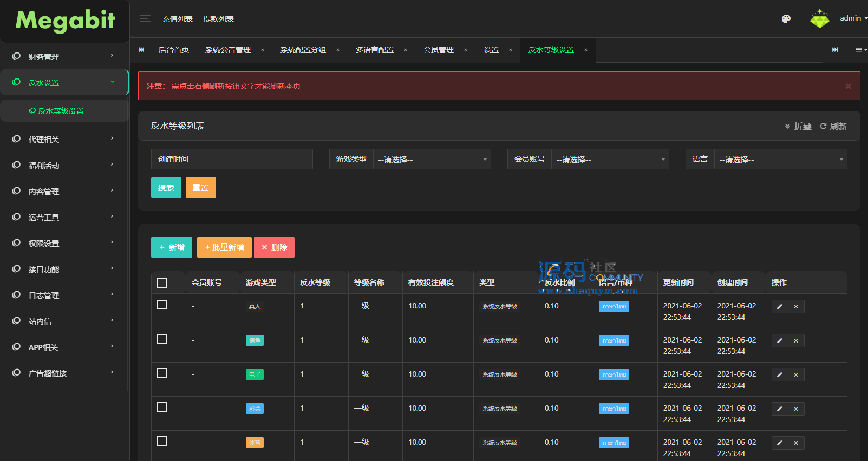Click the pencil edit icon in first row
The width and height of the screenshot is (868, 461).
(x=779, y=307)
